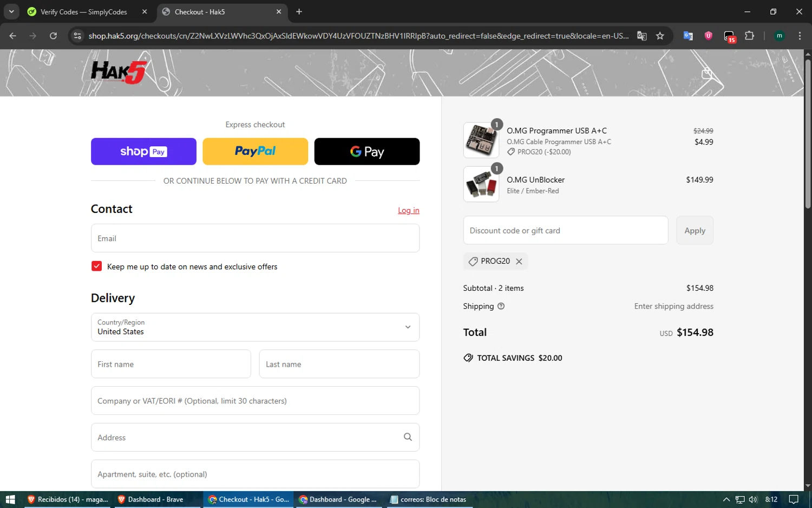
Task: Bookmark this page with star icon
Action: pyautogui.click(x=660, y=36)
